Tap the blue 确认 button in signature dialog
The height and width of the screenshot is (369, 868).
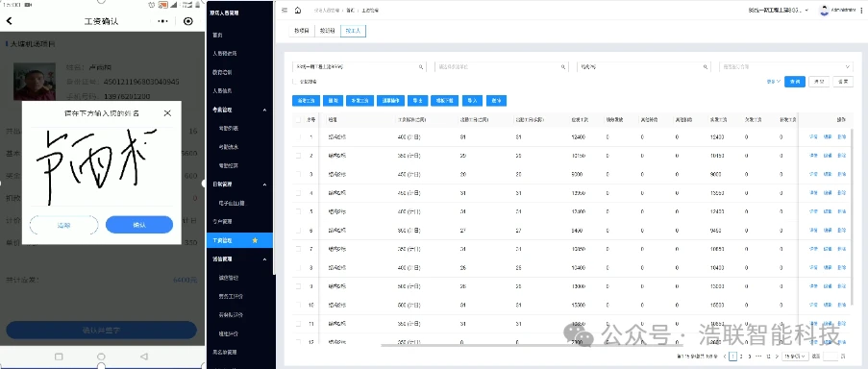click(x=139, y=225)
